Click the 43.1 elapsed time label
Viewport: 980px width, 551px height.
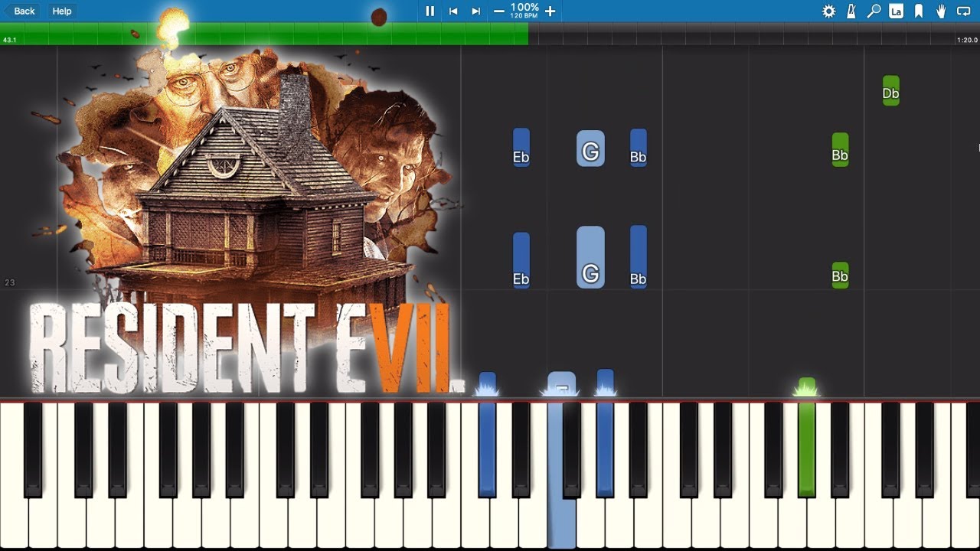tap(10, 40)
